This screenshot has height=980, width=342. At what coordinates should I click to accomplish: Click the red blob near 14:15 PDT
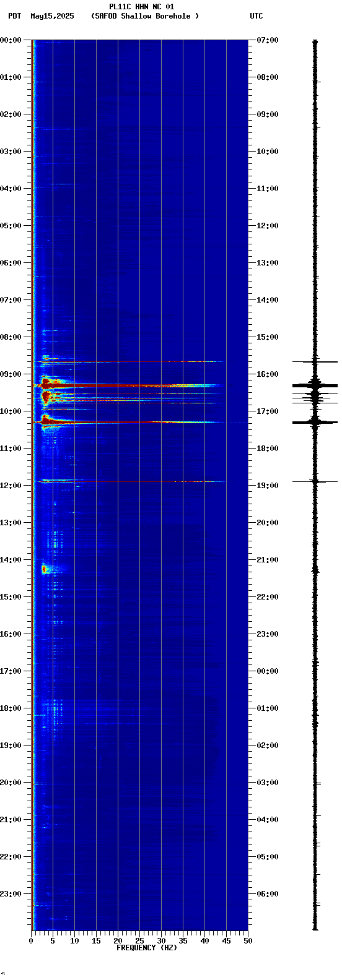[x=45, y=569]
